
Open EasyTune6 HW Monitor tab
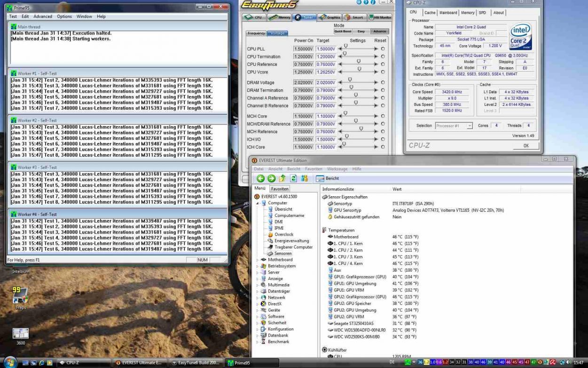point(380,17)
